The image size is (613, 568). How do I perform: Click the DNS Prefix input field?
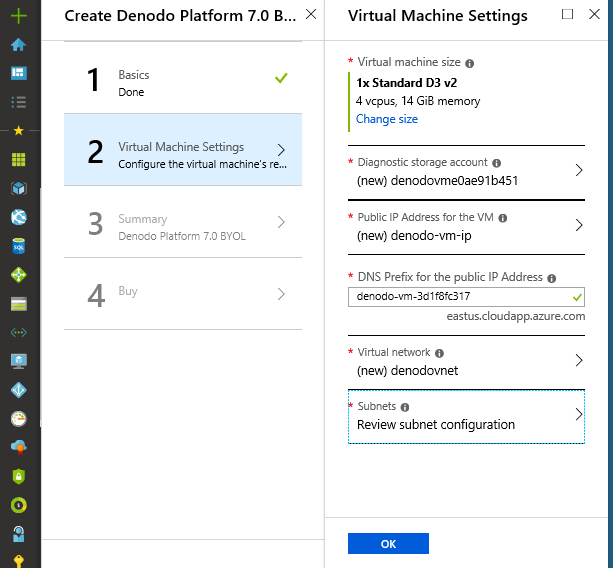coord(466,297)
